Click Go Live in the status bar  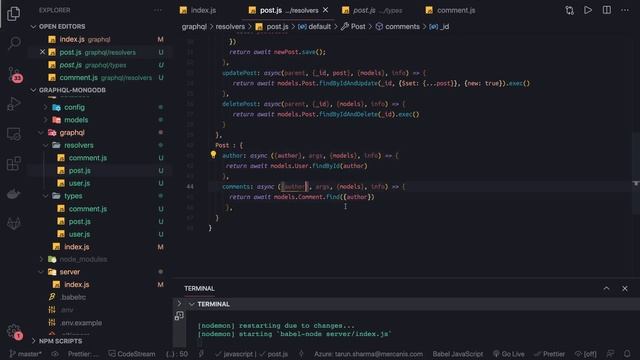(509, 354)
